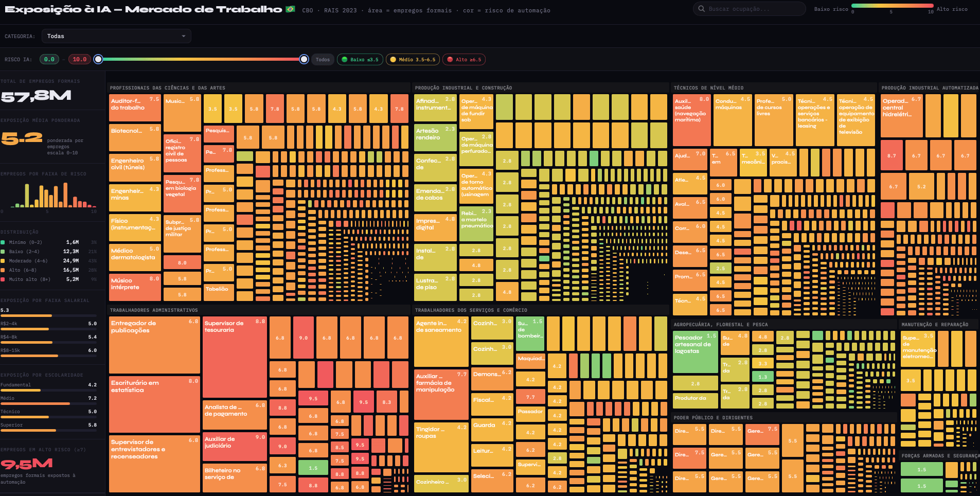The height and width of the screenshot is (496, 980).
Task: Open the Categoria dropdown showing Todas
Action: (x=116, y=36)
